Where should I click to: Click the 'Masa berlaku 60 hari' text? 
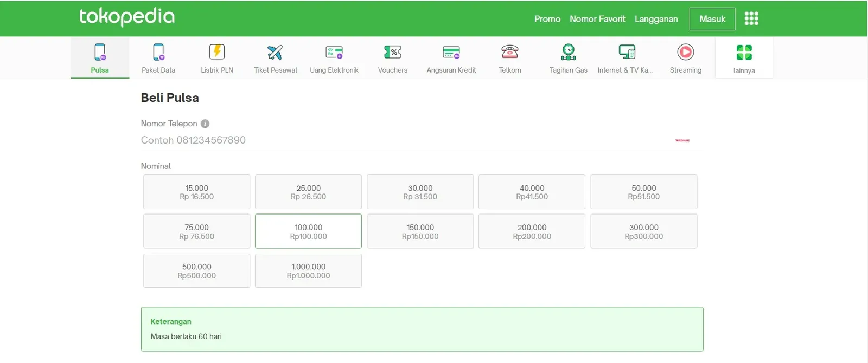tap(186, 336)
